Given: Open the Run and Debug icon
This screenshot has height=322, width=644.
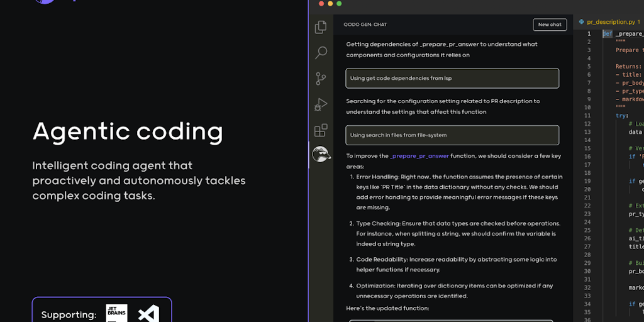Looking at the screenshot, I should pos(321,104).
